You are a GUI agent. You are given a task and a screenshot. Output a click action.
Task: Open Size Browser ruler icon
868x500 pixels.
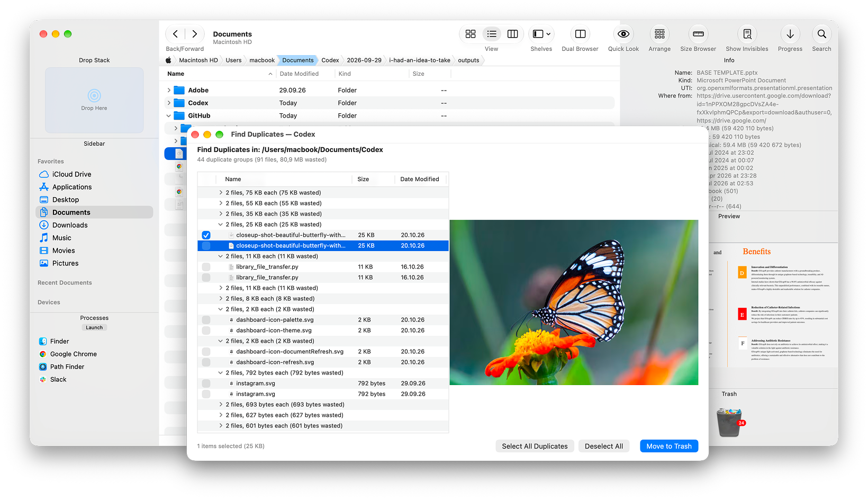(x=698, y=34)
